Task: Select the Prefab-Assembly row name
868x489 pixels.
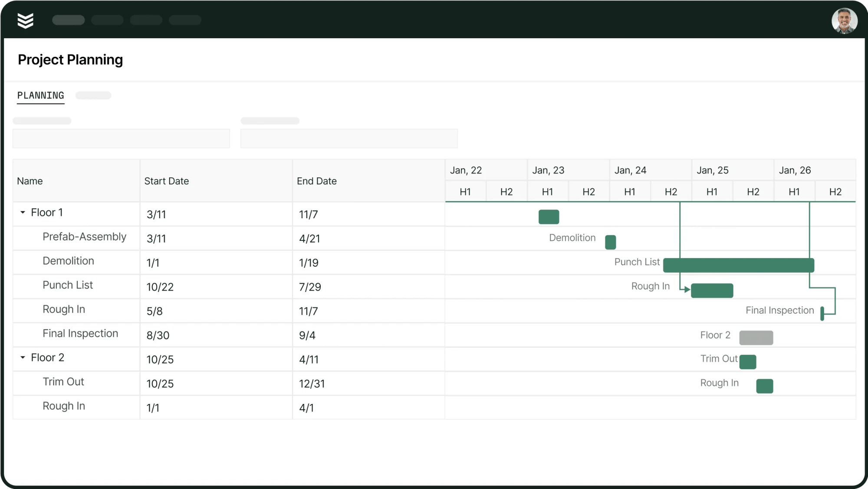Action: [84, 237]
